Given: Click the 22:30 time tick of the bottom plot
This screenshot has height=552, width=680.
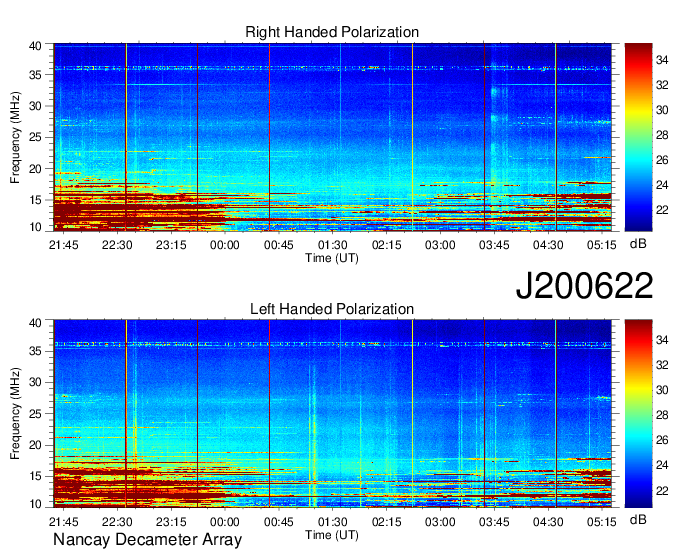Looking at the screenshot, I should pyautogui.click(x=117, y=522).
